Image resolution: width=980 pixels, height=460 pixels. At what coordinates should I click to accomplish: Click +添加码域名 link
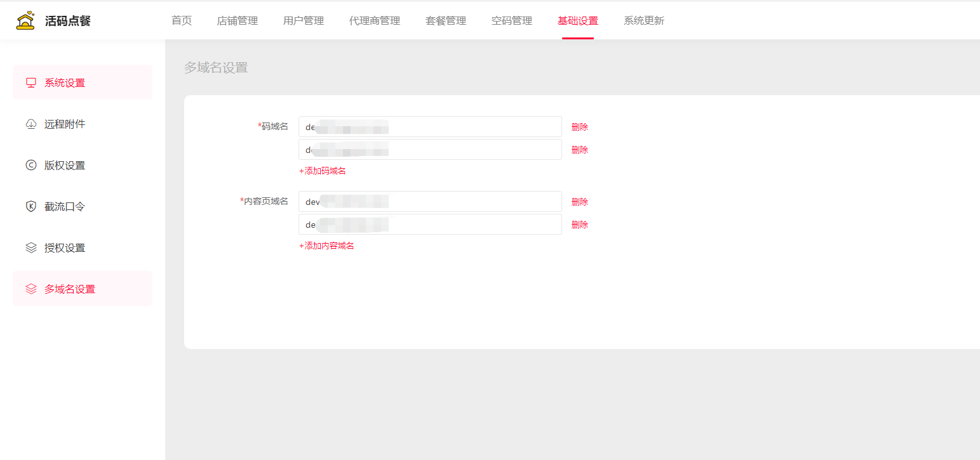pos(323,171)
